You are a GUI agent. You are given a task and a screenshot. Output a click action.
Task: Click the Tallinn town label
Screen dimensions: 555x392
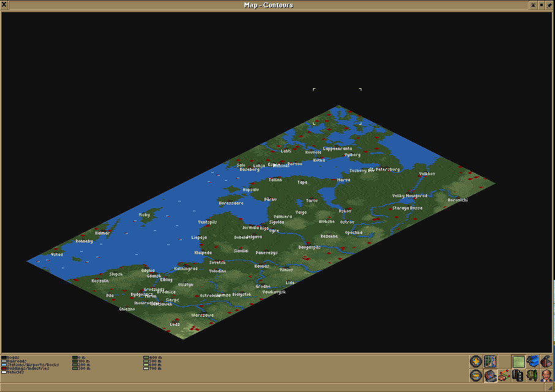coord(276,179)
